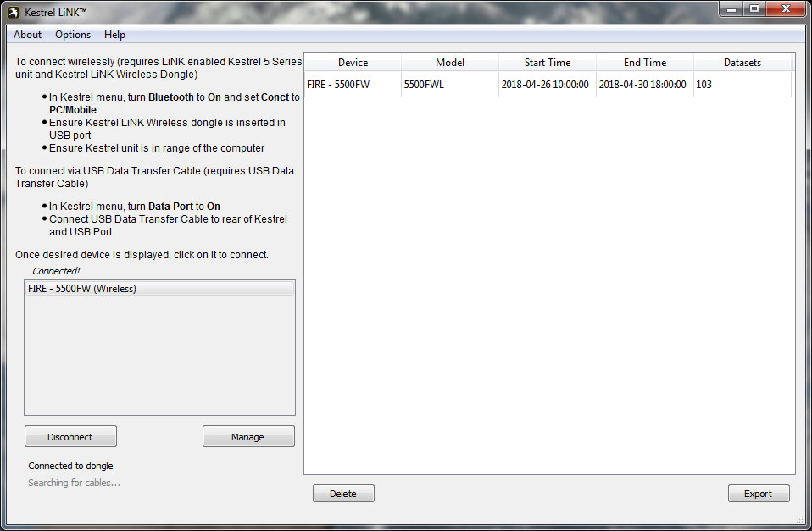
Task: Click the Kestrel LiNK app icon in title bar
Action: [x=14, y=12]
